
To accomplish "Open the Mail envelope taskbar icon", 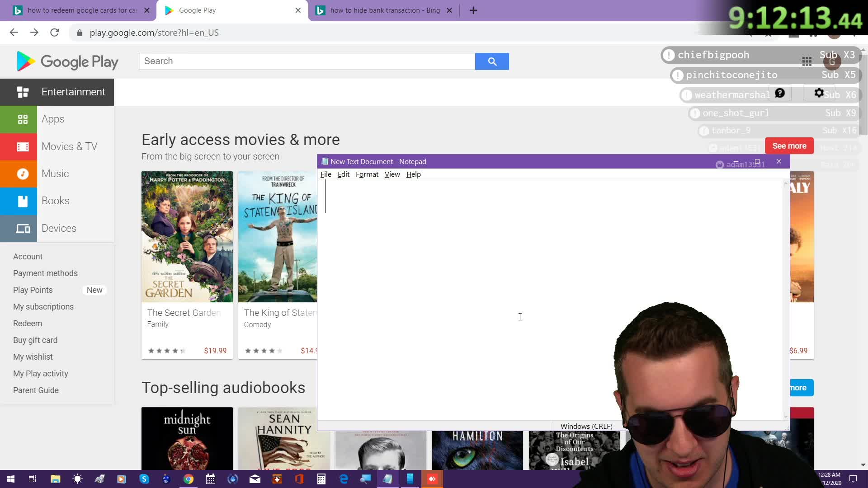I will tap(255, 479).
